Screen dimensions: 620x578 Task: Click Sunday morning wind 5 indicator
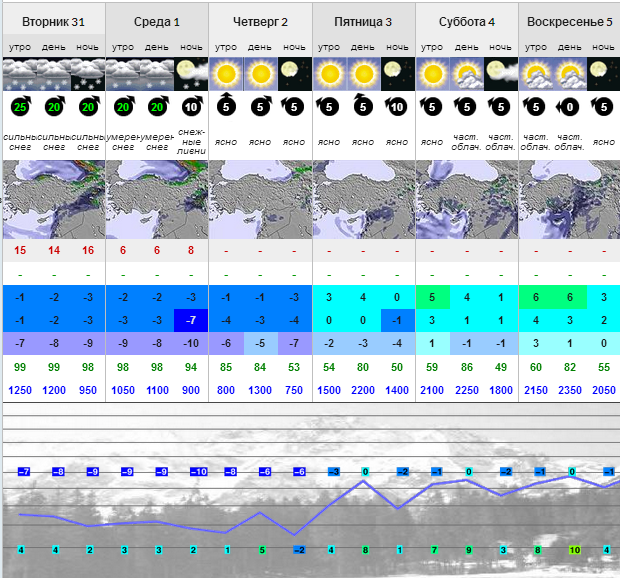tap(535, 106)
